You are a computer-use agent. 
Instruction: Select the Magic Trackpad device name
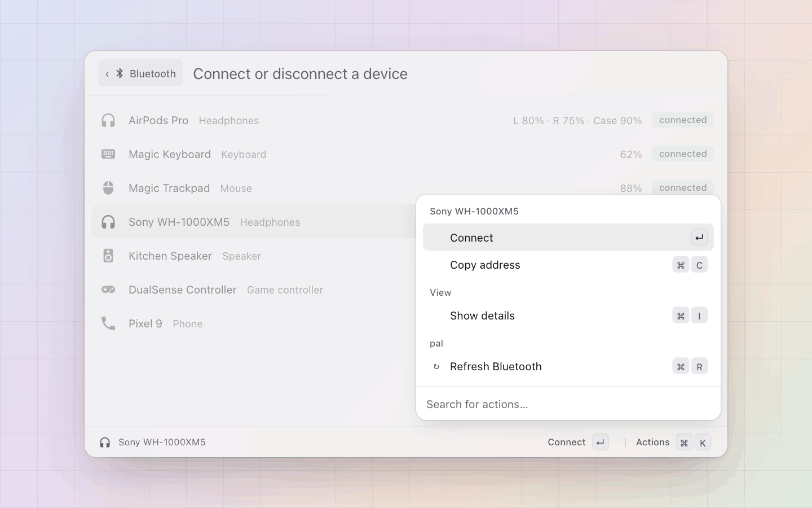click(x=169, y=188)
